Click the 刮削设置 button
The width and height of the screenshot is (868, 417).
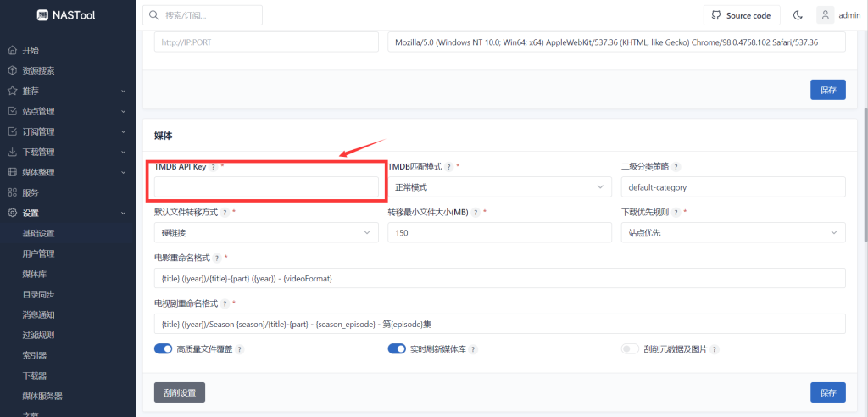coord(179,392)
